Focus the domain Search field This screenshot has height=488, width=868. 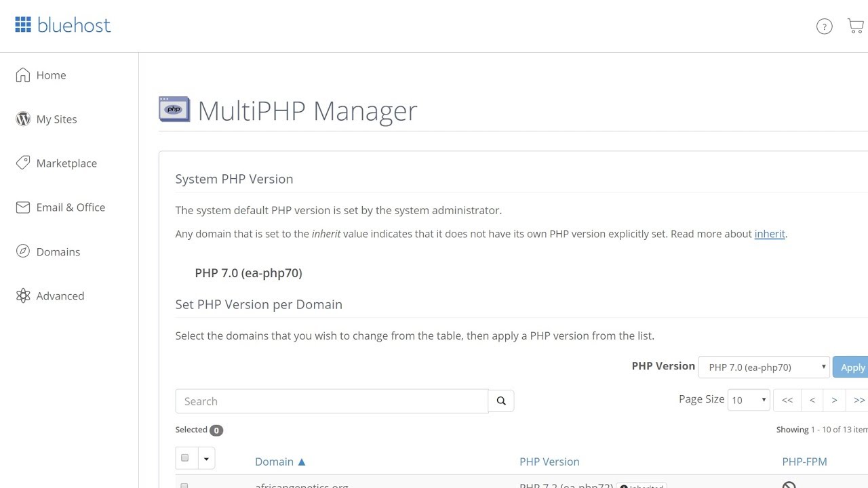(x=332, y=401)
